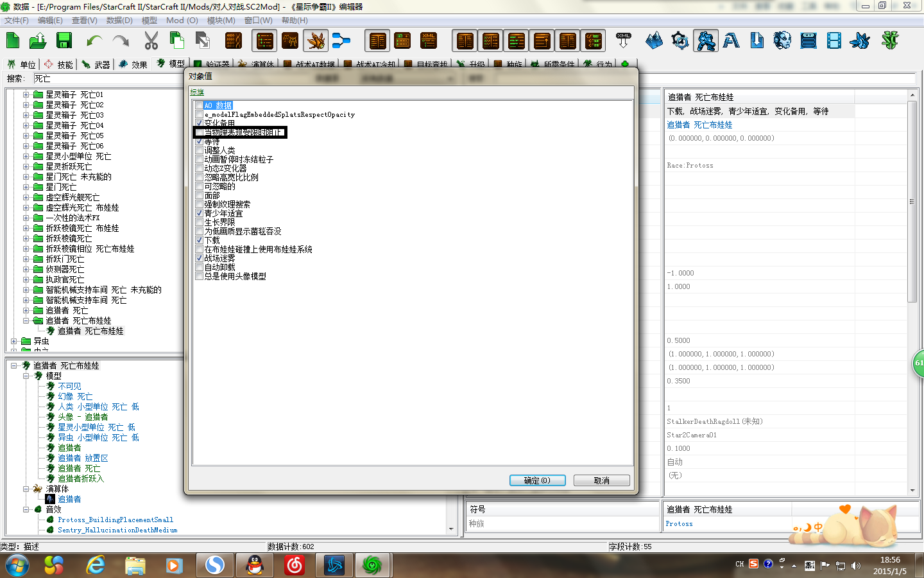
Task: Click the XML down-arrow toolbar icon
Action: [624, 40]
